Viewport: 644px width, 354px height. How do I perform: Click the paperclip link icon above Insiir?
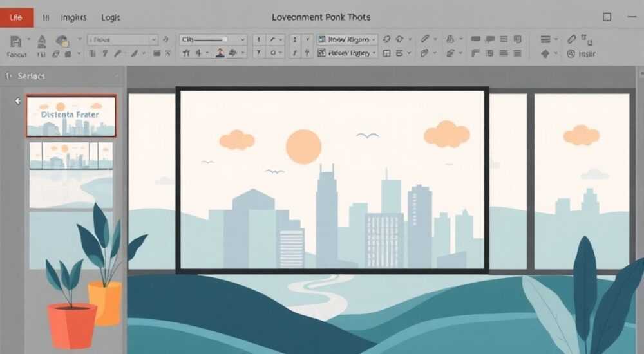coord(571,39)
